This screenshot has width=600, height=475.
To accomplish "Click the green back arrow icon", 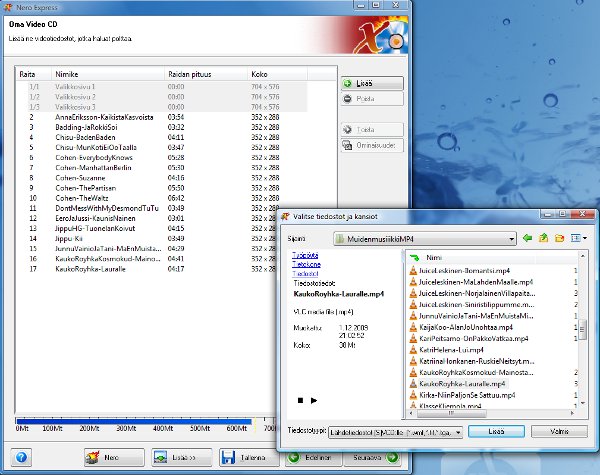I will pos(527,238).
